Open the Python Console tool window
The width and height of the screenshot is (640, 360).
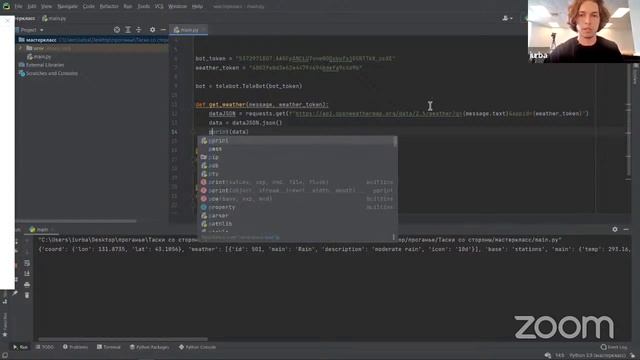198,347
